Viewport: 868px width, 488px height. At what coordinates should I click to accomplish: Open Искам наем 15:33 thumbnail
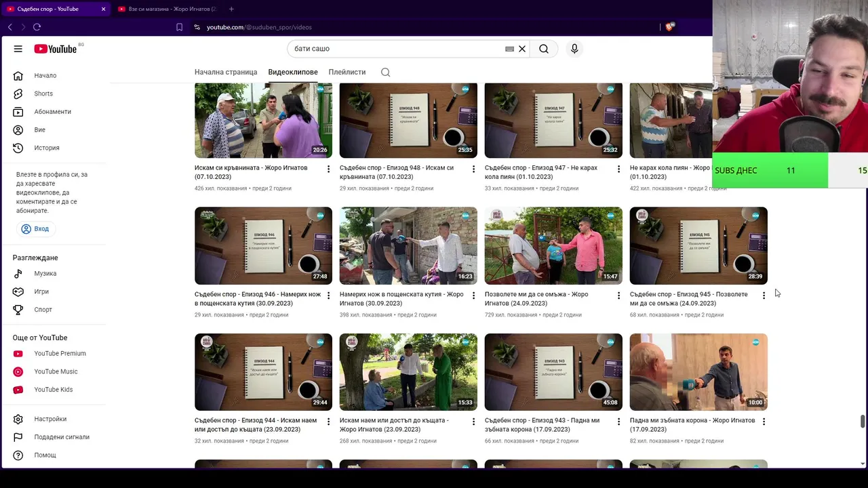[408, 372]
